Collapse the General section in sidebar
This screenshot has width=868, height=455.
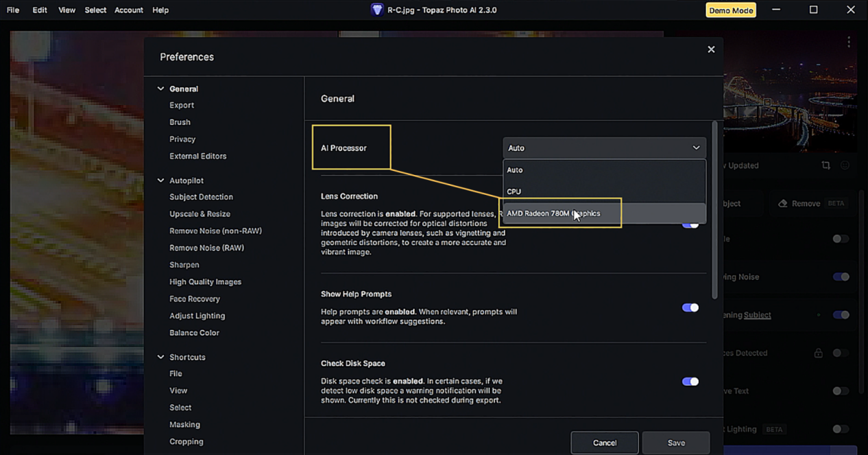tap(161, 89)
